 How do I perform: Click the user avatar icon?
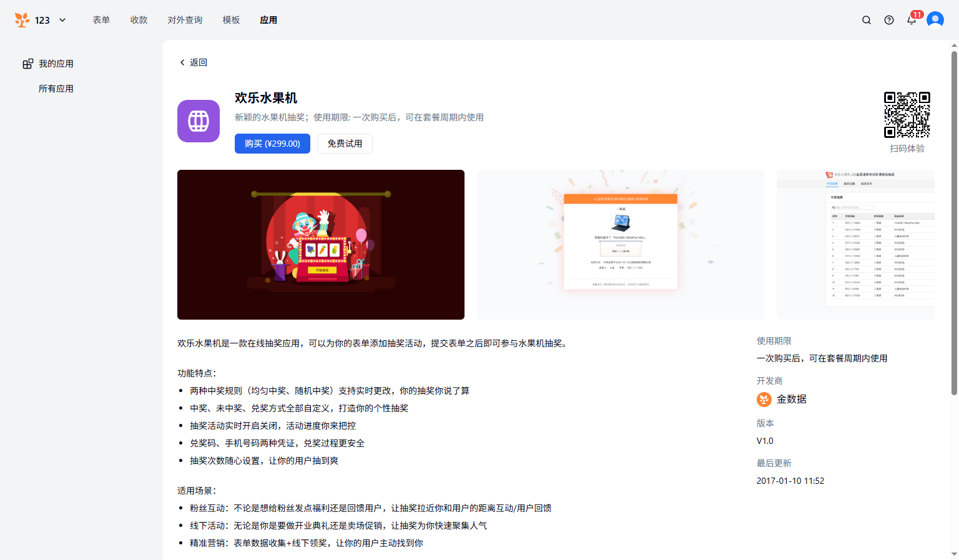click(935, 20)
